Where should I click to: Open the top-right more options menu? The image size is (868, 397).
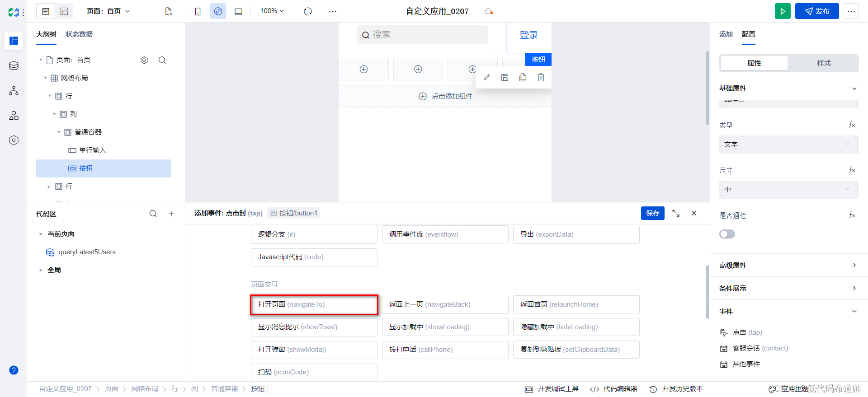851,11
